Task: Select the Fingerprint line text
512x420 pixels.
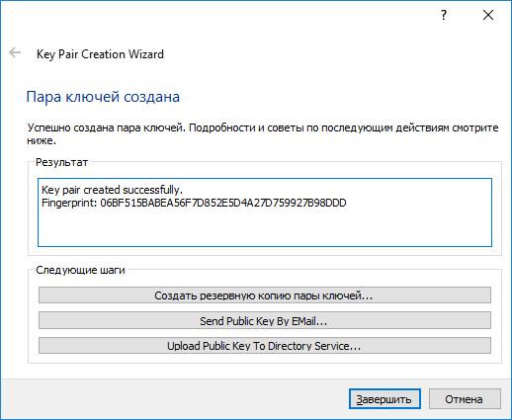Action: click(194, 203)
